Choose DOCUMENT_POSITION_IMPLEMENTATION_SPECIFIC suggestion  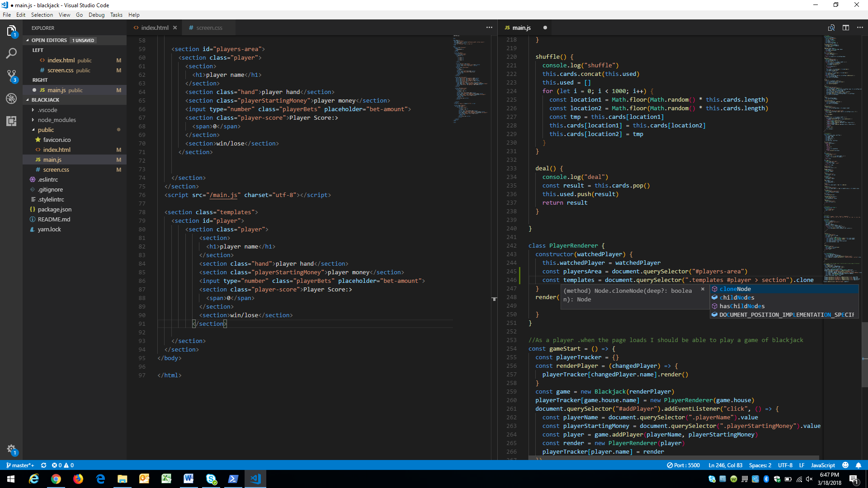(784, 314)
